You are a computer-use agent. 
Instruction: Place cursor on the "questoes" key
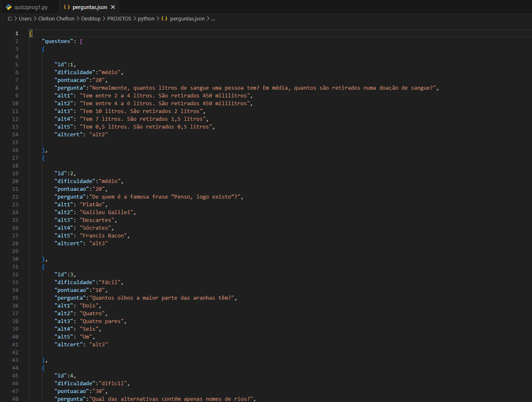click(x=57, y=41)
